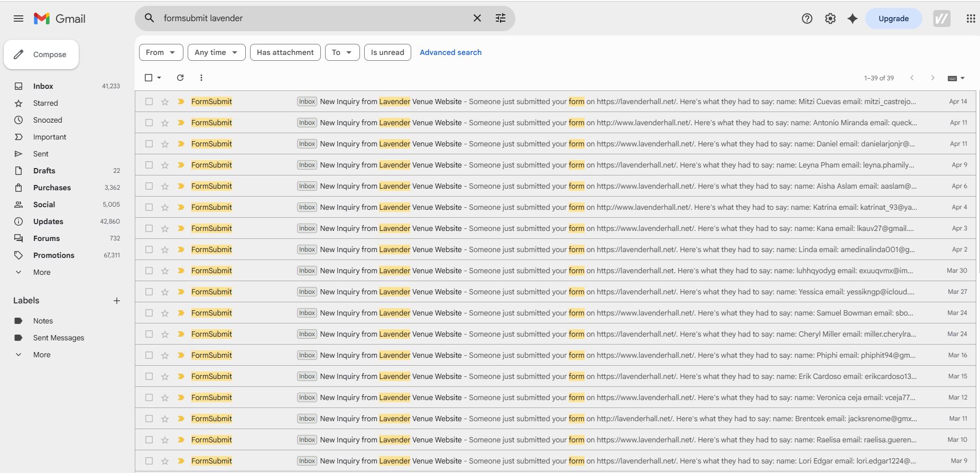980x473 pixels.
Task: Go to the older page arrow
Action: [x=933, y=78]
